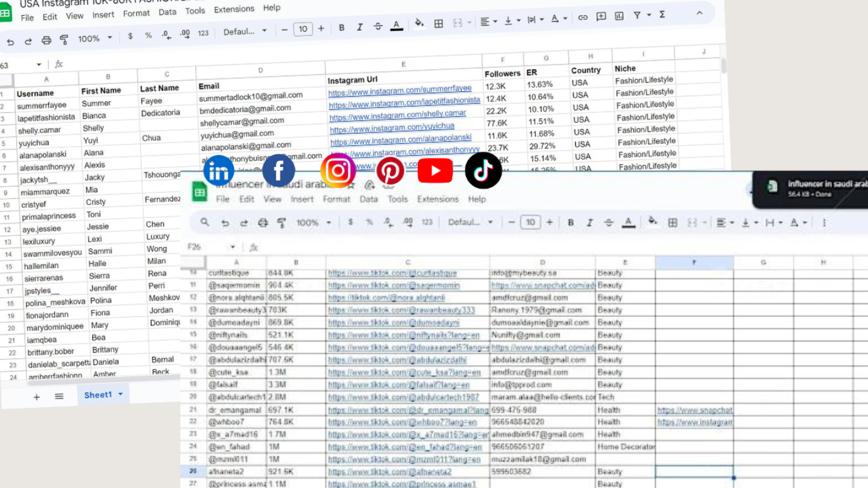Open Tools menu in Saudi Arabia sheet
The width and height of the screenshot is (868, 488).
click(x=397, y=199)
